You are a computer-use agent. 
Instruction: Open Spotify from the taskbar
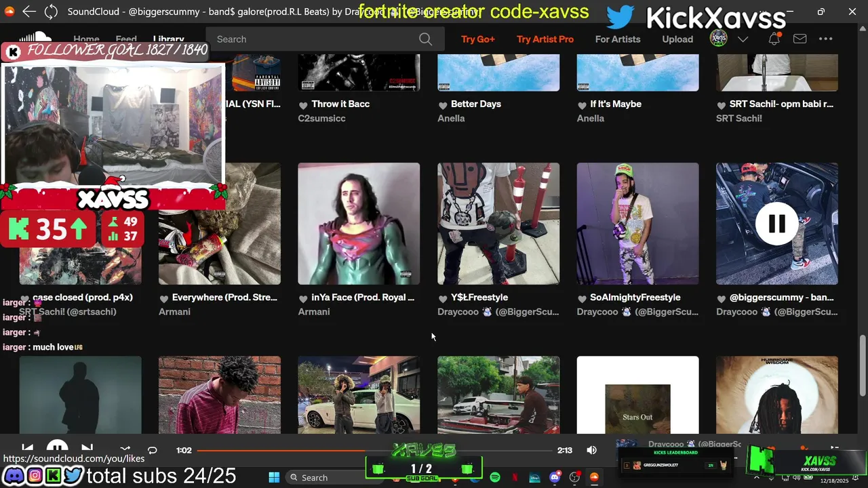click(x=495, y=478)
